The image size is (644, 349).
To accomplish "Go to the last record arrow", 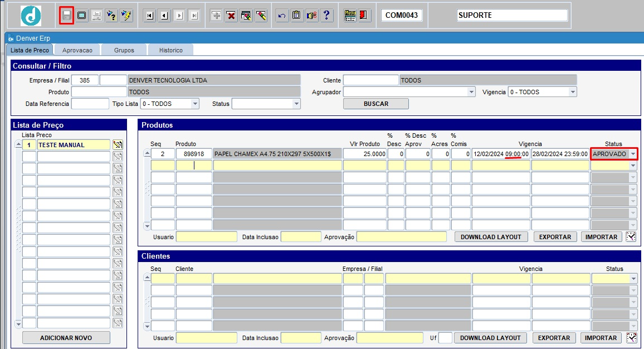I will (194, 16).
